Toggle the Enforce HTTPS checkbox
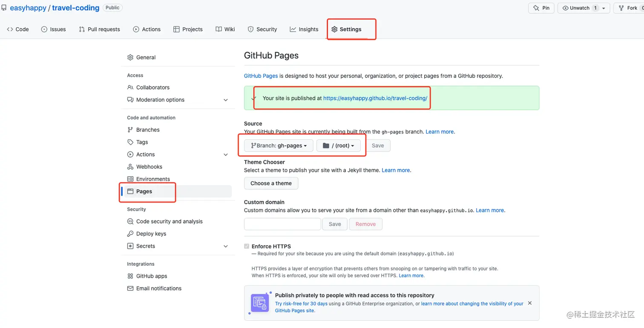 point(247,247)
